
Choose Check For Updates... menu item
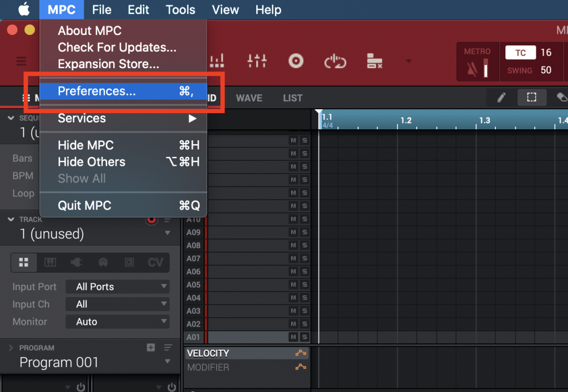[123, 47]
